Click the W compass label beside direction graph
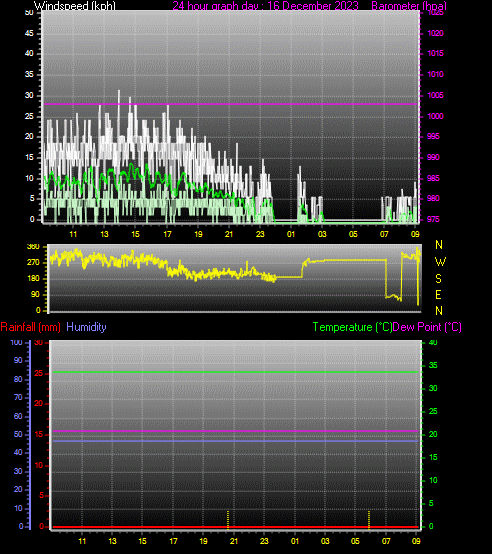This screenshot has width=492, height=554. click(x=440, y=262)
